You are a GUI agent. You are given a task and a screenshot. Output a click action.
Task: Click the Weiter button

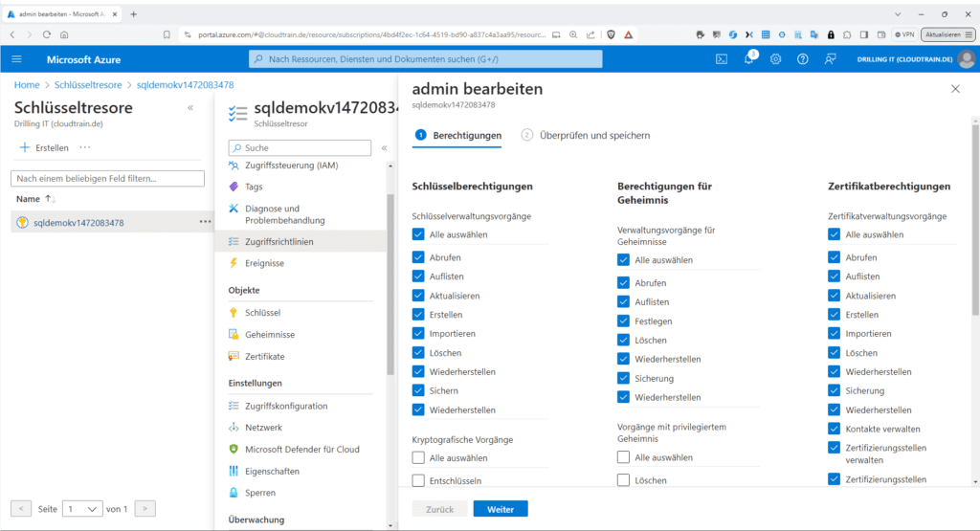pos(501,509)
